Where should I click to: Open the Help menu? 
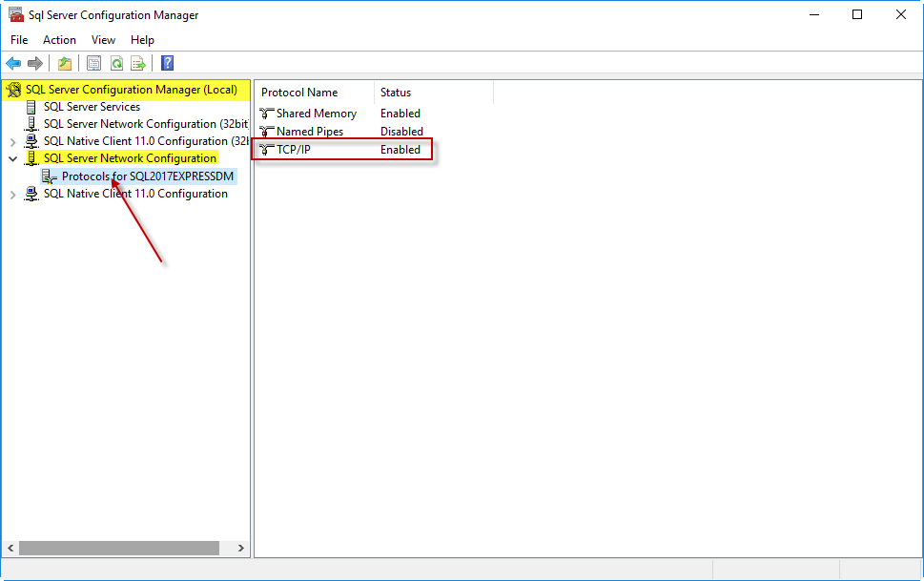click(143, 39)
